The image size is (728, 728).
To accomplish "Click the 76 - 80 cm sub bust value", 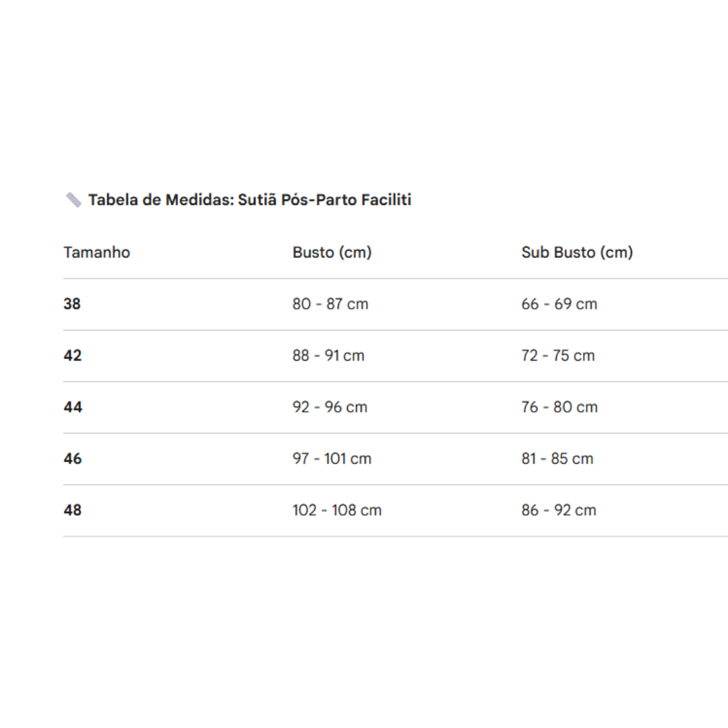I will pos(559,406).
